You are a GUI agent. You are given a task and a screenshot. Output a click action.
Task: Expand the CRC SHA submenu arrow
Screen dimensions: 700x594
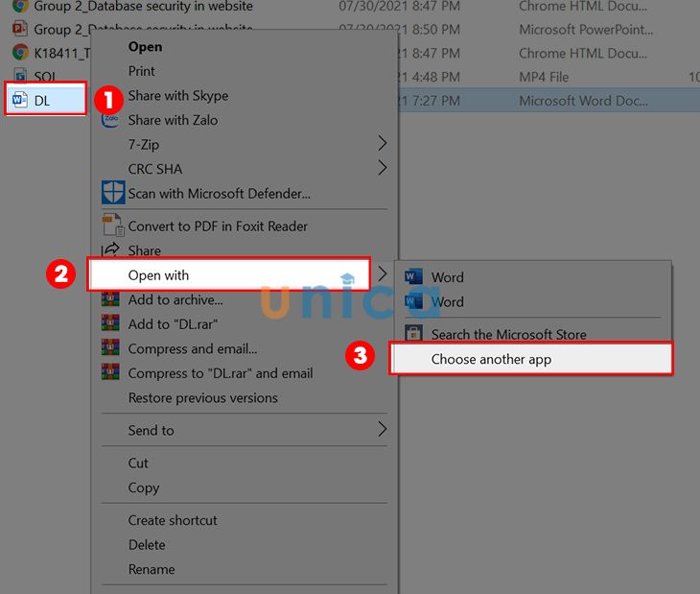click(x=383, y=168)
